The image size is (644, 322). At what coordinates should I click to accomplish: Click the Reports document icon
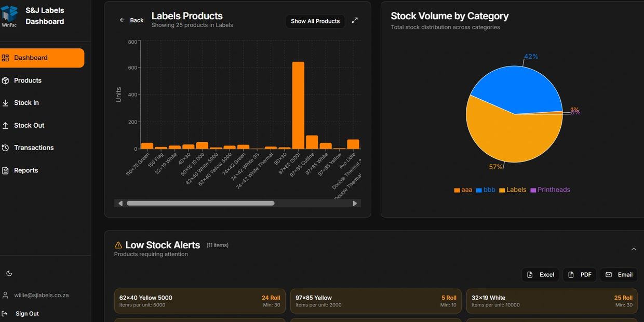pos(5,170)
